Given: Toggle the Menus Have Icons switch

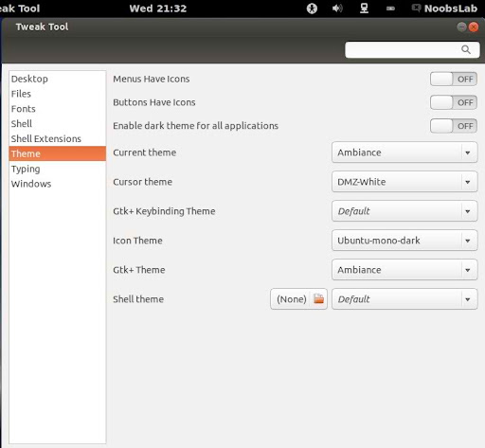Looking at the screenshot, I should coord(454,79).
